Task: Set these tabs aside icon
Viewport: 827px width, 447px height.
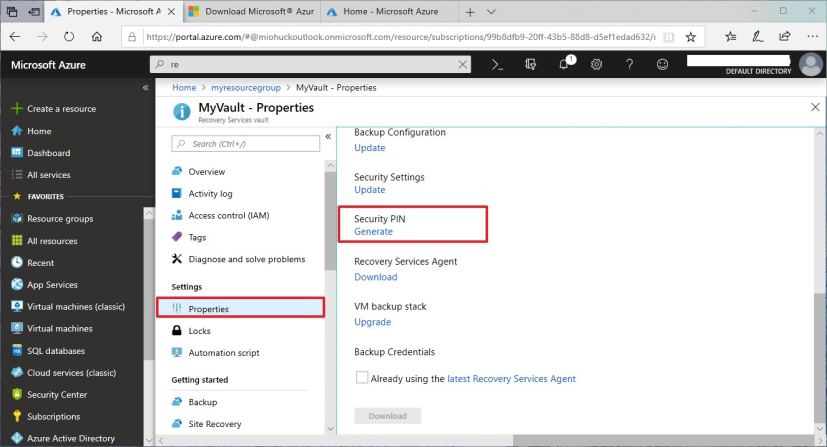Action: [x=34, y=12]
